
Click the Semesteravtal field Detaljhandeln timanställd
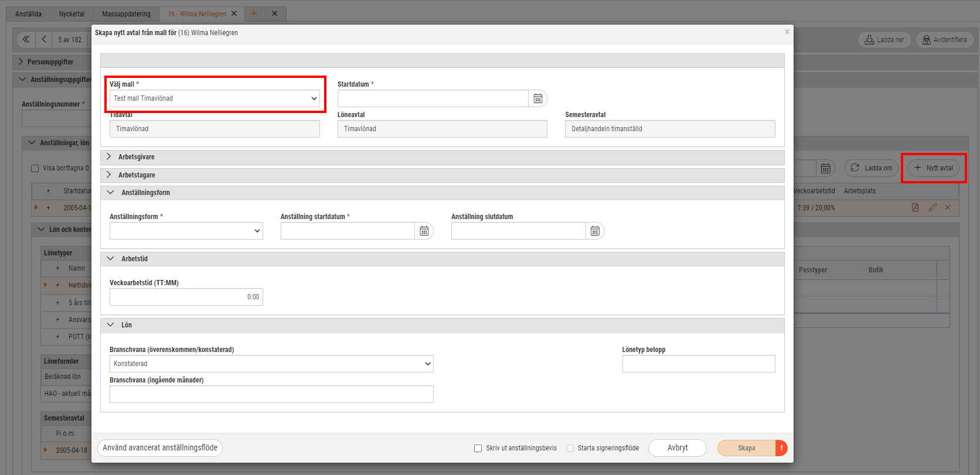pyautogui.click(x=670, y=129)
